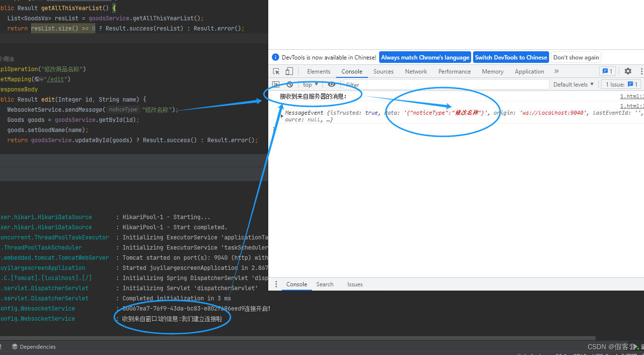
Task: Switch to the Network panel
Action: pos(415,71)
